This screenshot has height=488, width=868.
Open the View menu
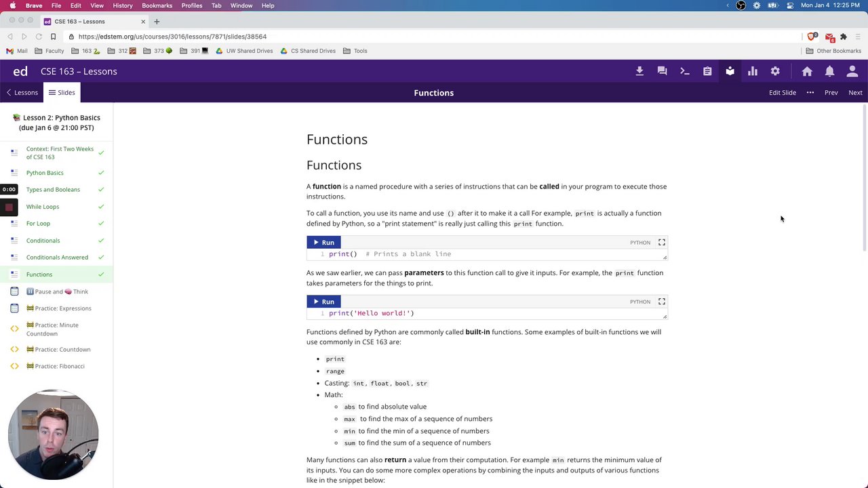click(97, 5)
